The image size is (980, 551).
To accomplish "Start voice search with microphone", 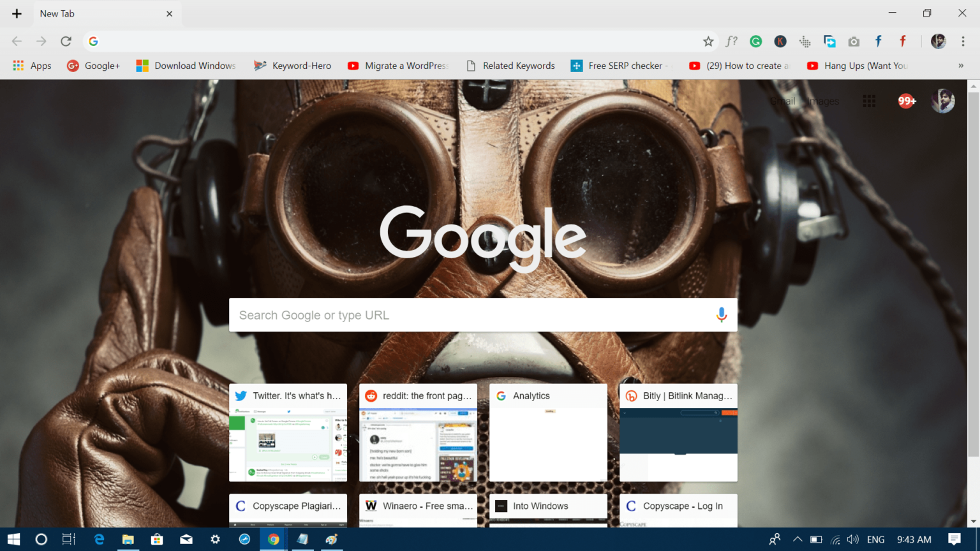I will [722, 315].
